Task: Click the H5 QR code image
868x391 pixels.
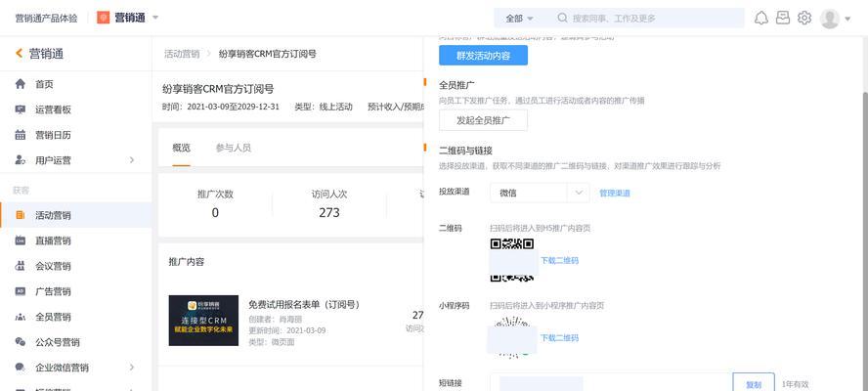Action: [512, 260]
